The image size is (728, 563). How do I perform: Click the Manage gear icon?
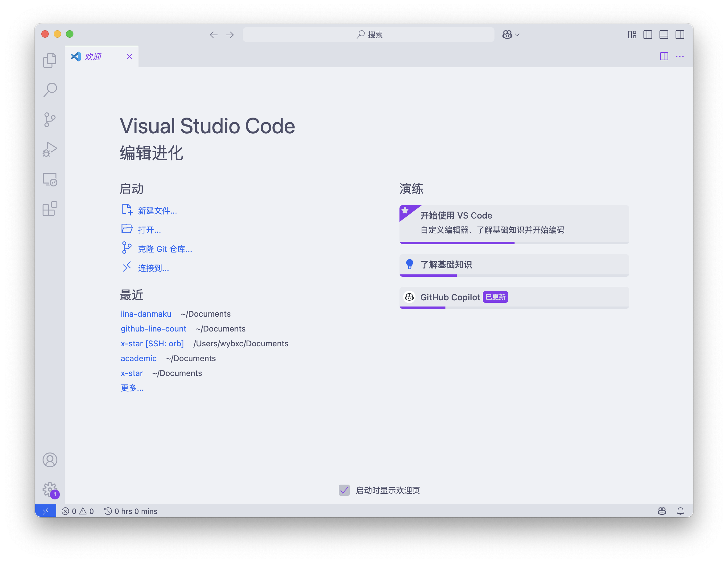(x=50, y=489)
